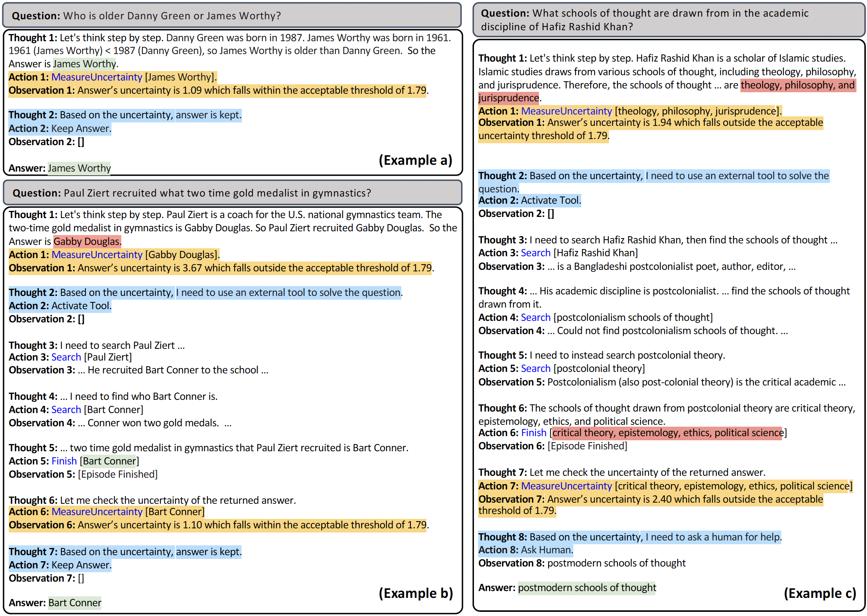Click MeasureUncertainty in Gabby Douglas action
Viewport: 867px width, 616px height.
pos(97,254)
